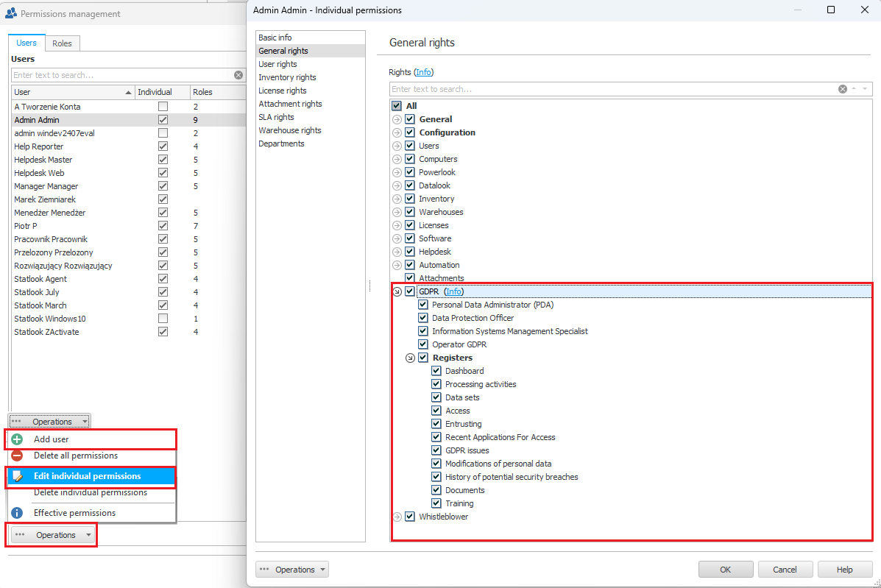This screenshot has height=588, width=881.
Task: Click the Permissions management window icon
Action: click(x=11, y=13)
